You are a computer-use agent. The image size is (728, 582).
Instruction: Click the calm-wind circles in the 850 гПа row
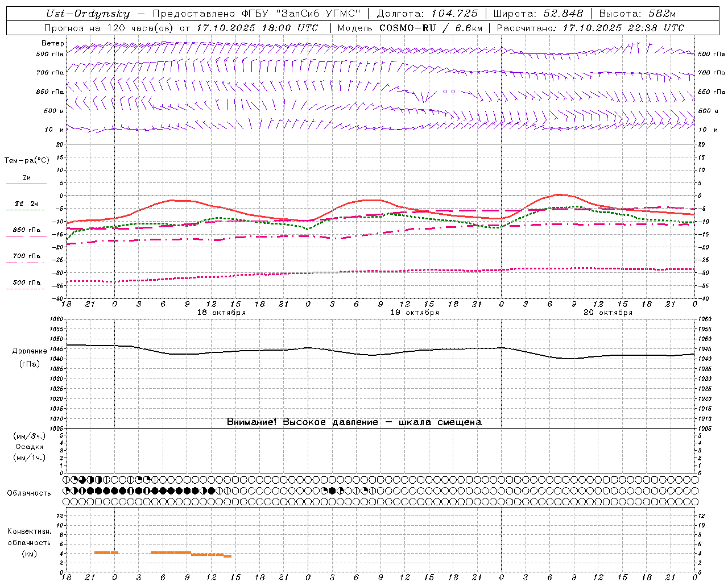pos(449,91)
